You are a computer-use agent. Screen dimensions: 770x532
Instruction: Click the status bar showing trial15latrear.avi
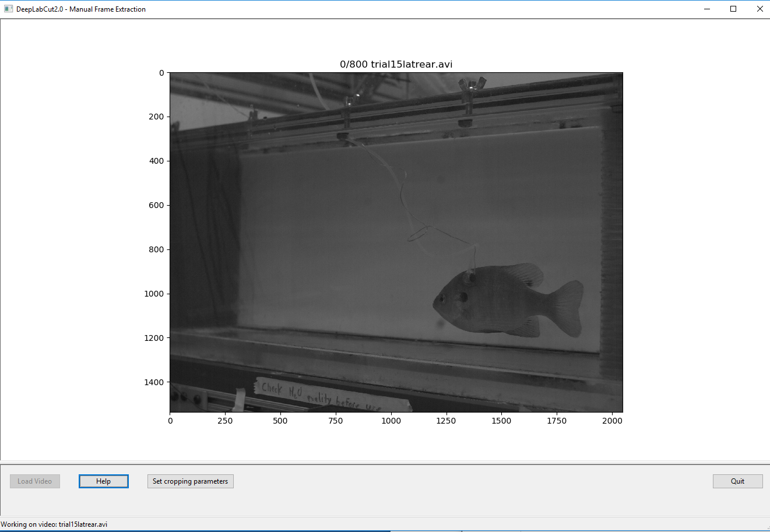pyautogui.click(x=55, y=524)
